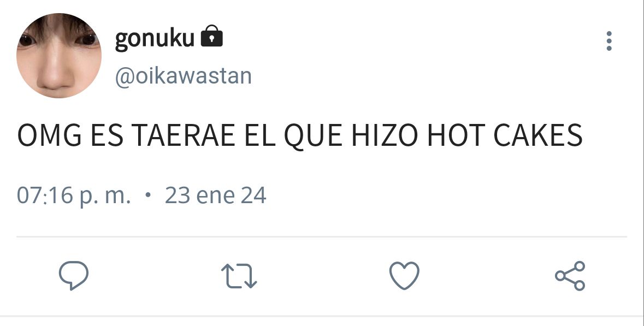Screen dimensions: 644x326
Task: Share the tweet via the share icon
Action: coord(570,276)
